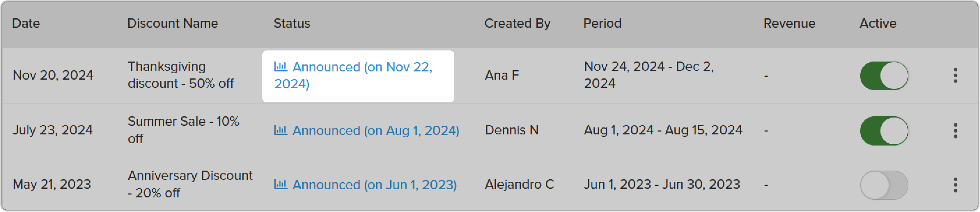Click the Period column header
The image size is (980, 212).
[602, 23]
